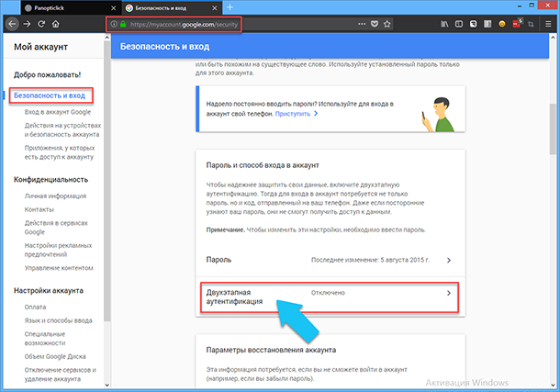The height and width of the screenshot is (392, 560).
Task: Show sidebars toolbar icon
Action: point(459,24)
